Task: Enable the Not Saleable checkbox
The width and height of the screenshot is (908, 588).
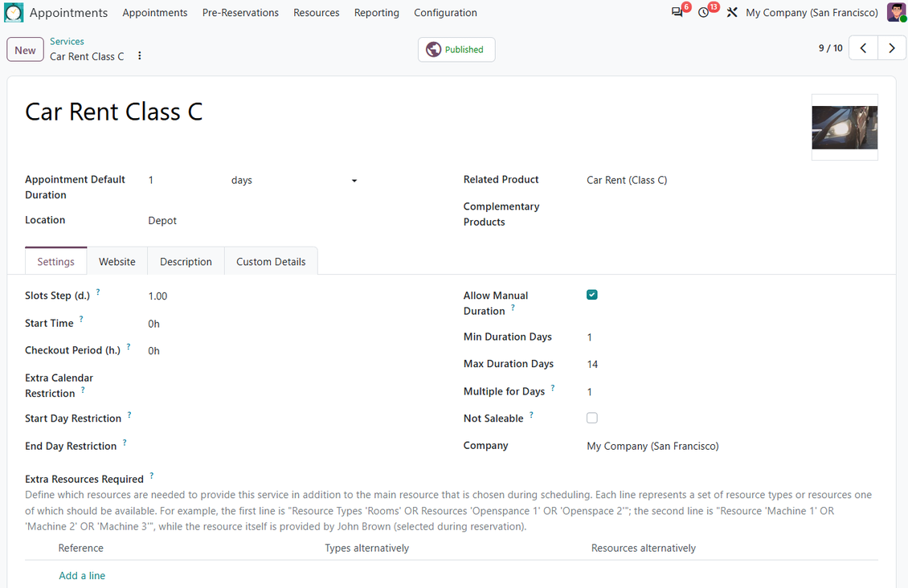Action: [592, 418]
